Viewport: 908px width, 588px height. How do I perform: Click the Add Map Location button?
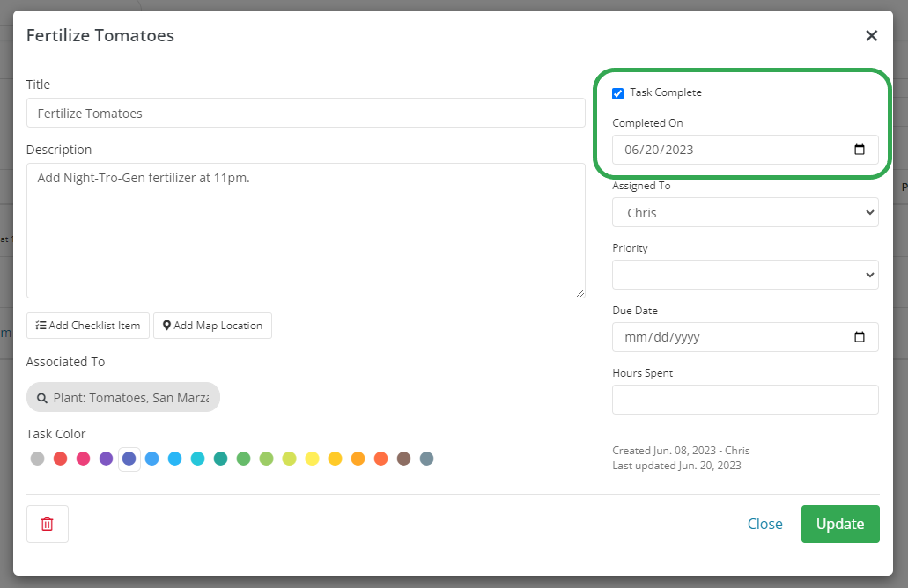coord(212,326)
